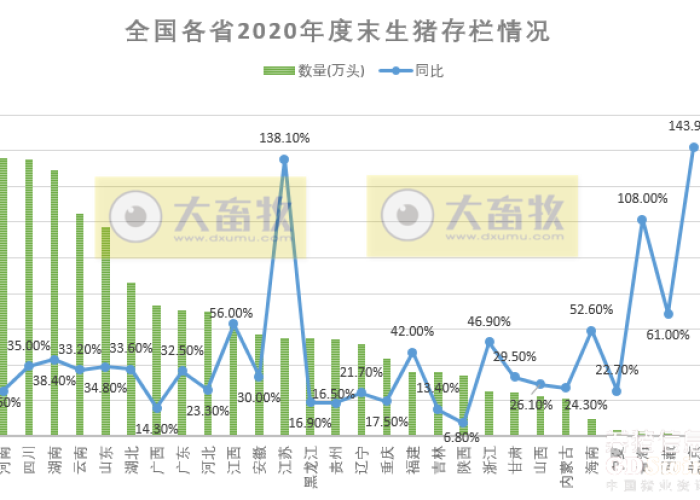700x500 pixels.
Task: Click the 安徽 axis label
Action: [259, 460]
